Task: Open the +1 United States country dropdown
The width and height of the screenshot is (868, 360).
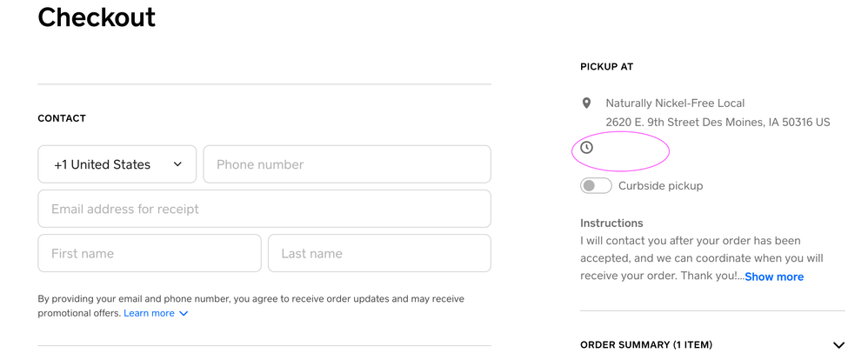Action: pyautogui.click(x=117, y=164)
